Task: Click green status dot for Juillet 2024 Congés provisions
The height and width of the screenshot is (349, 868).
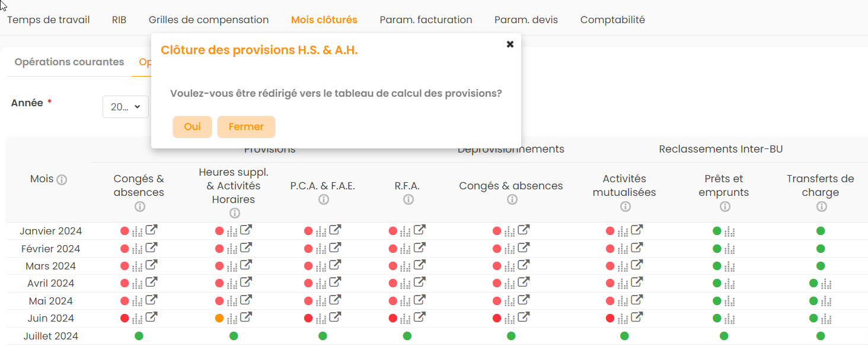Action: tap(139, 336)
